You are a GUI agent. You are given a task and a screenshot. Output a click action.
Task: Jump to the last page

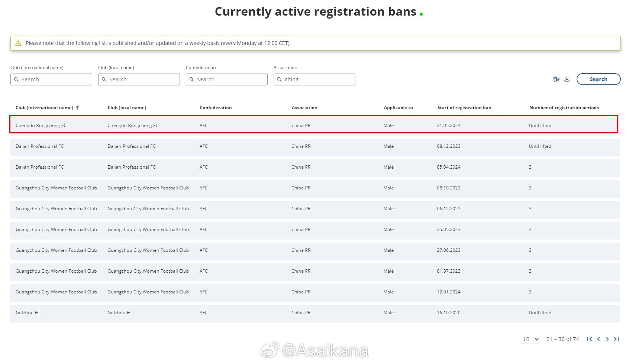pos(616,339)
